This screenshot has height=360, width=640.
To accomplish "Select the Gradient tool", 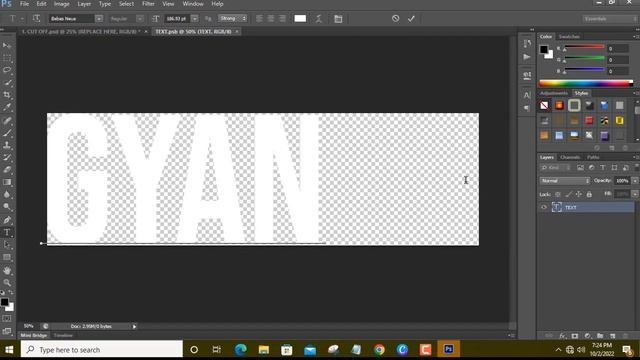I will click(7, 182).
